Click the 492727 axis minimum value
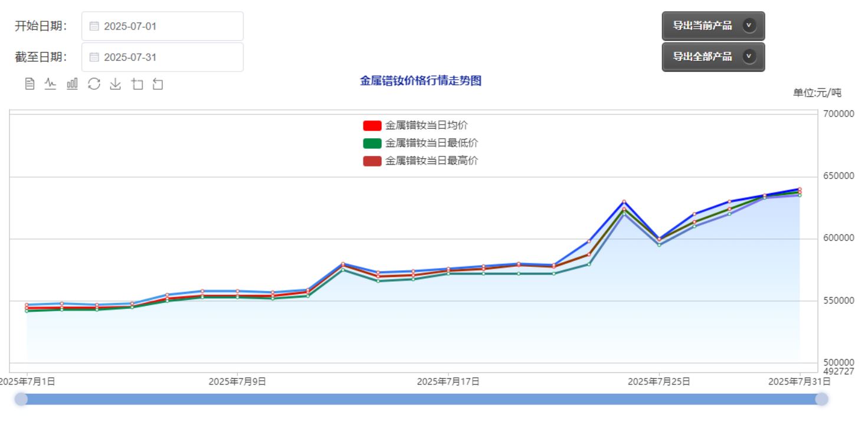868x431 pixels. pyautogui.click(x=838, y=371)
